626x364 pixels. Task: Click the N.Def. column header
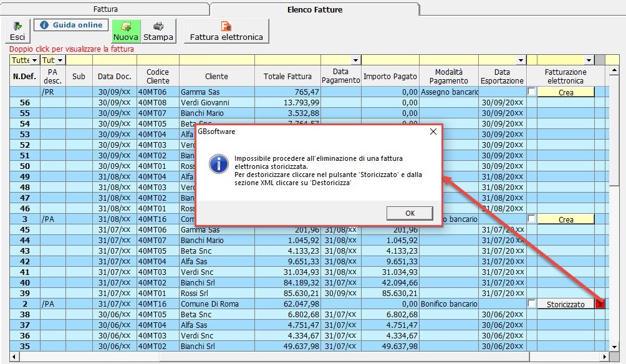click(25, 76)
